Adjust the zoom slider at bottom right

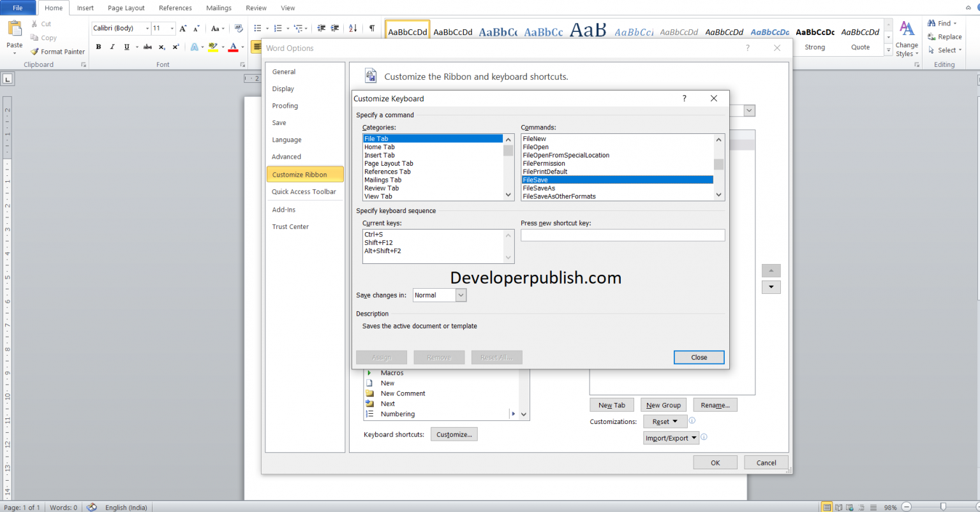[943, 507]
